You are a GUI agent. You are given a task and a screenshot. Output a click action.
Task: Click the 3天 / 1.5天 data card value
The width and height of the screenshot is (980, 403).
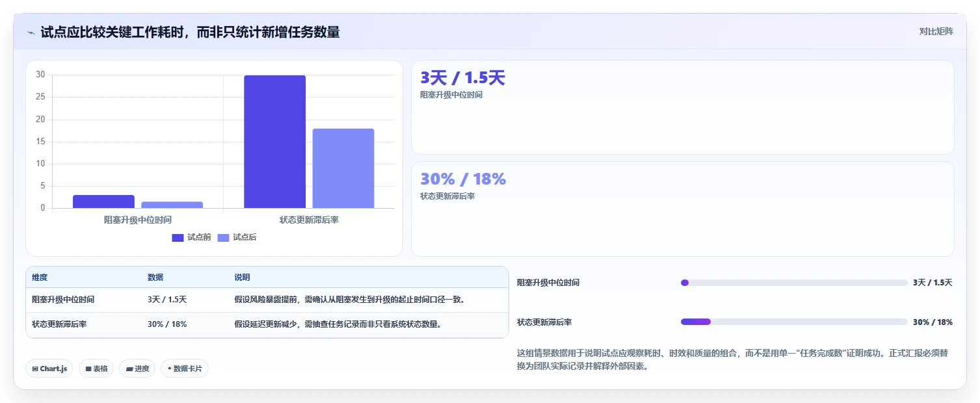pyautogui.click(x=462, y=78)
